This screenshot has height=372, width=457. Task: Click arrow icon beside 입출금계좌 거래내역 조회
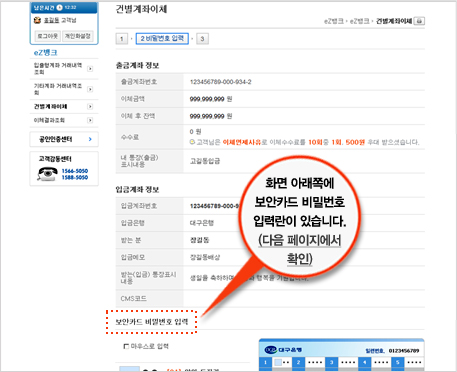[x=90, y=69]
